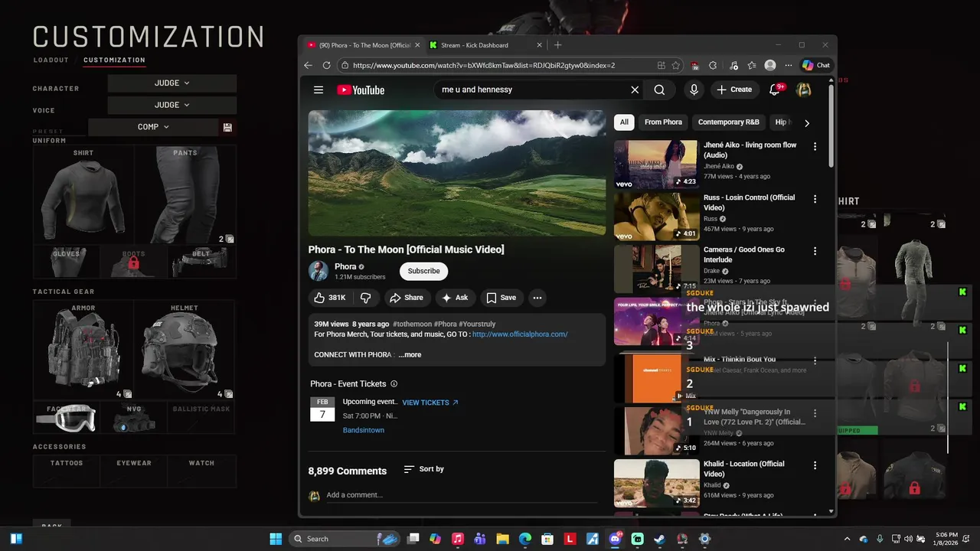The width and height of the screenshot is (980, 551).
Task: Open the officialphora.com link
Action: tap(520, 334)
